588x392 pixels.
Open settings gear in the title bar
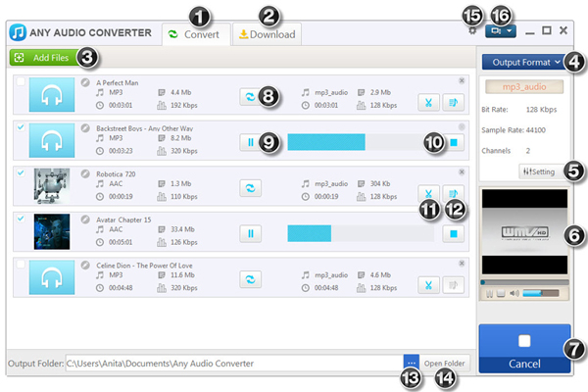point(472,30)
